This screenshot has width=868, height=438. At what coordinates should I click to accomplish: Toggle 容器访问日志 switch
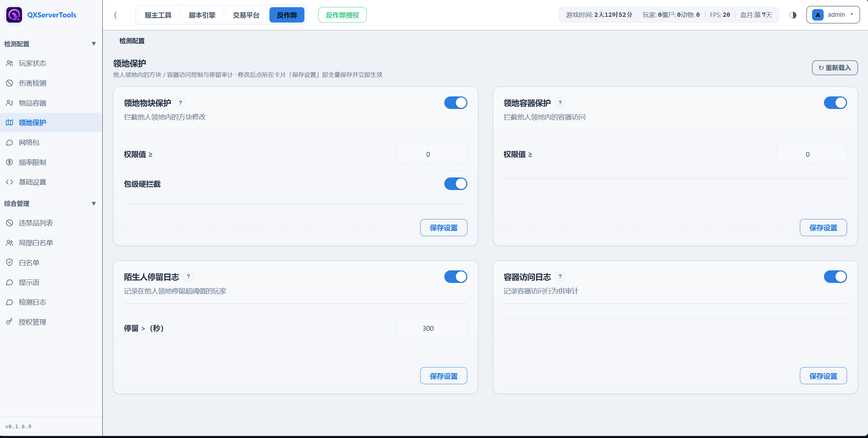[x=835, y=277]
